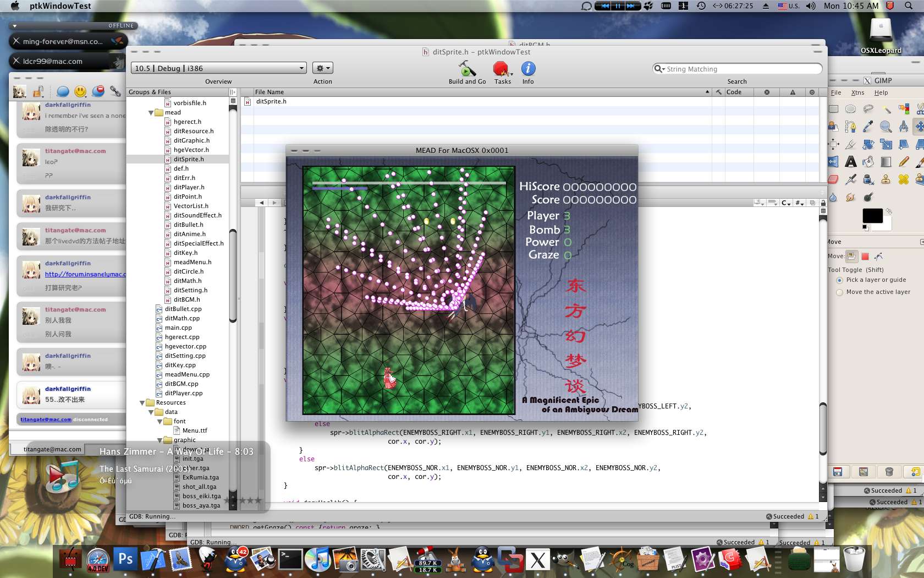Select ldcr99@mac.com chat tab
This screenshot has height=578, width=924.
click(x=68, y=61)
